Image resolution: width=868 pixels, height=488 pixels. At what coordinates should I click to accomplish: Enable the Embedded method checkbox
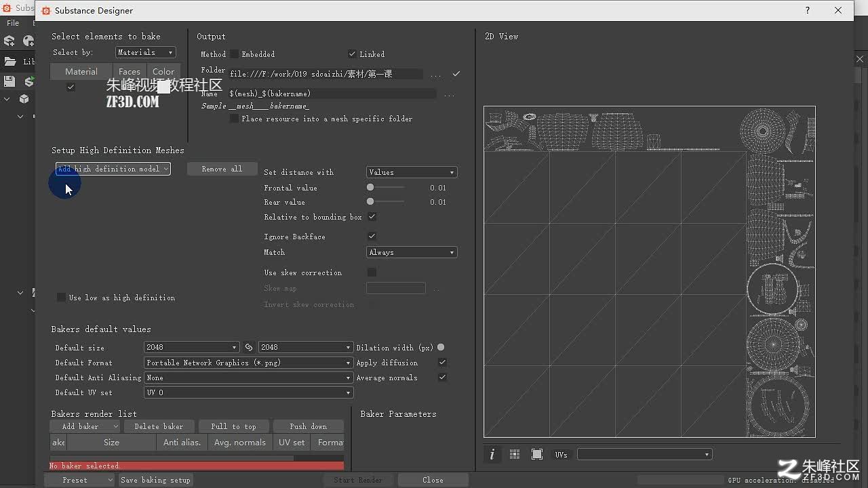point(234,54)
